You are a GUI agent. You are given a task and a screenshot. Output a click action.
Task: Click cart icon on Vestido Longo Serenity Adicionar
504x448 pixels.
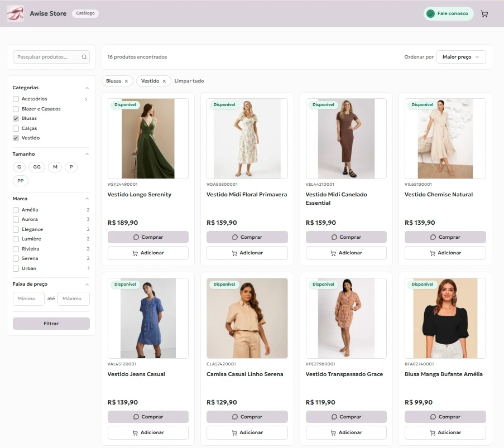[135, 253]
